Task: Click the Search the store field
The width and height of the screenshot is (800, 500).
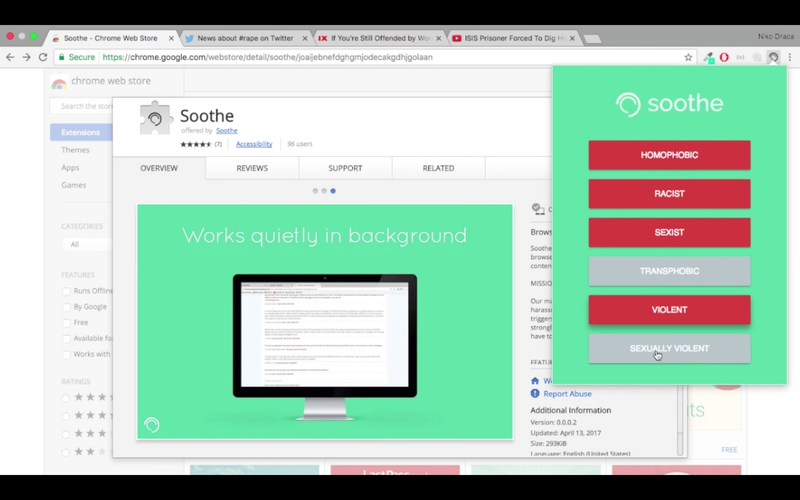Action: (82, 106)
